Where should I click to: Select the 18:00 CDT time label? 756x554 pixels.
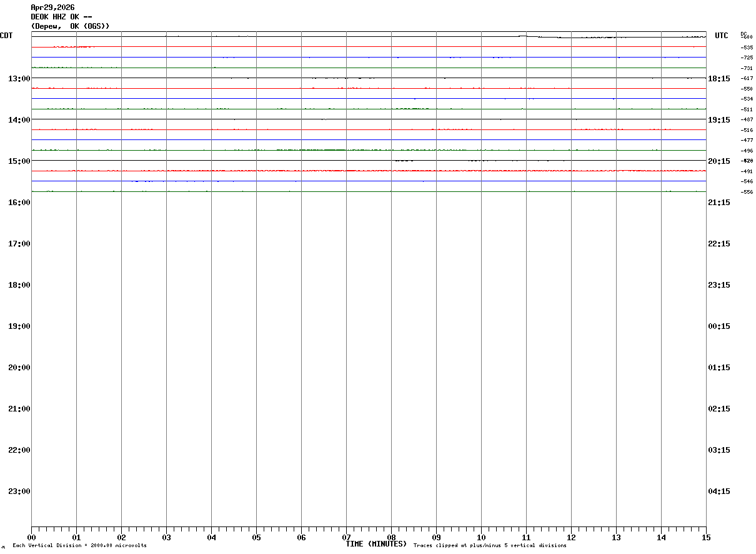tap(19, 285)
